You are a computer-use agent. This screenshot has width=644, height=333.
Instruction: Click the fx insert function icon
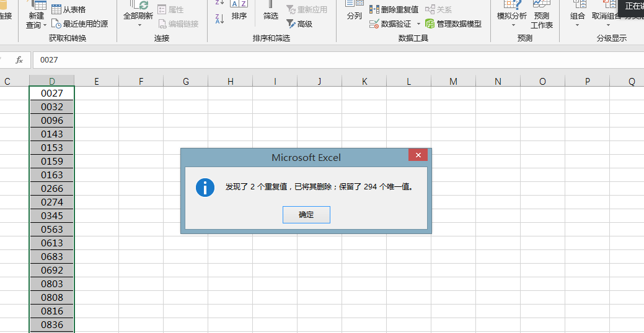pyautogui.click(x=19, y=60)
